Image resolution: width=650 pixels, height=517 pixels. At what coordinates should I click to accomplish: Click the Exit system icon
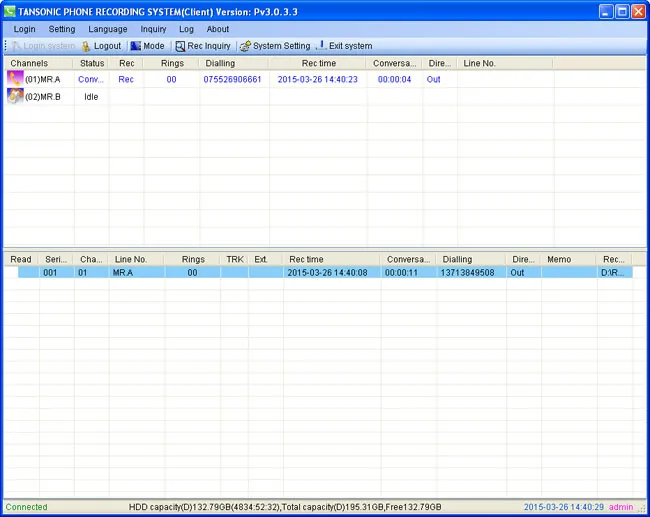(x=321, y=46)
